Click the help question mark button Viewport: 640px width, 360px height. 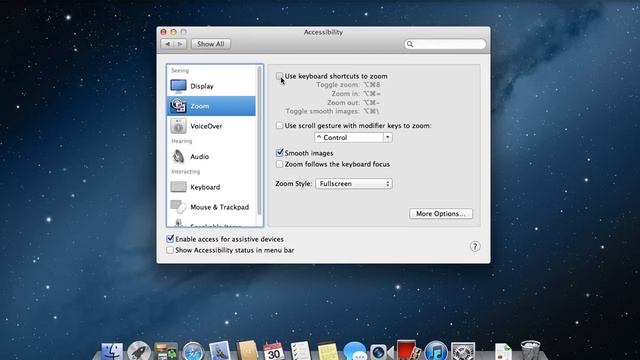[475, 247]
